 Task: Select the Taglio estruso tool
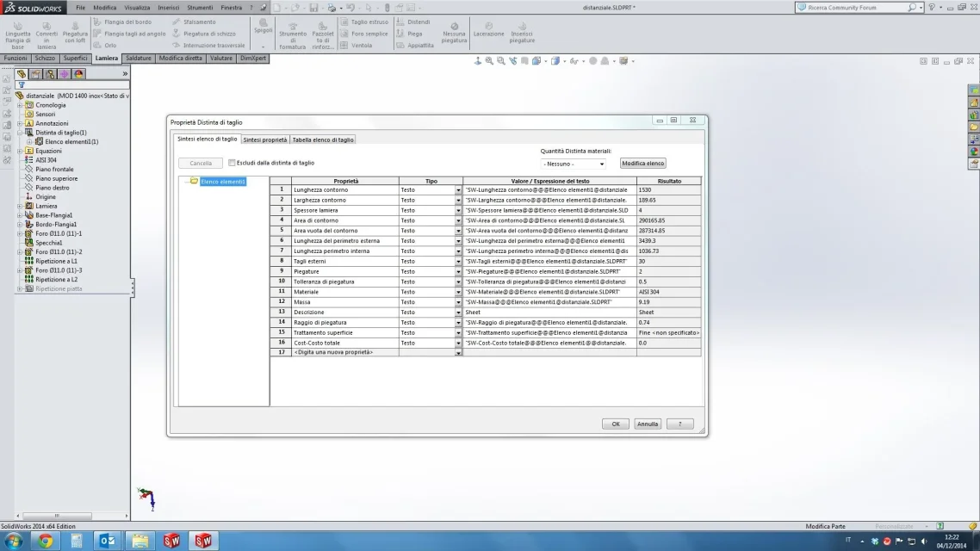[x=364, y=22]
